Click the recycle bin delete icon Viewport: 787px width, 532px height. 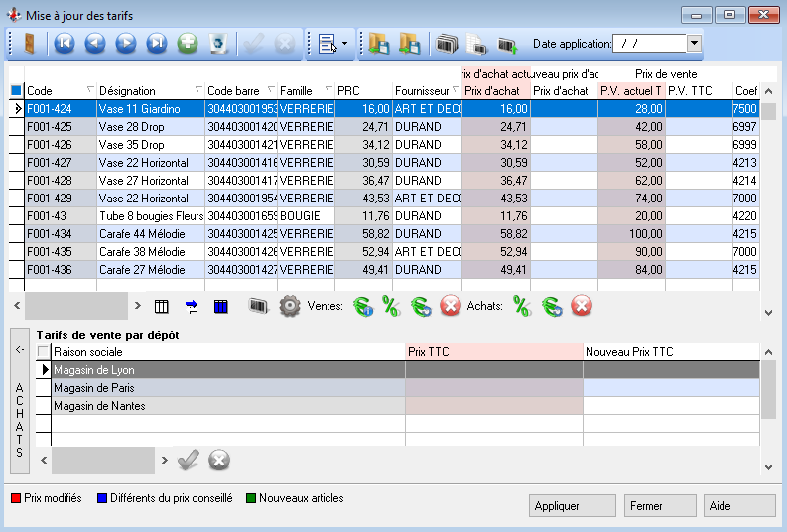tap(219, 43)
